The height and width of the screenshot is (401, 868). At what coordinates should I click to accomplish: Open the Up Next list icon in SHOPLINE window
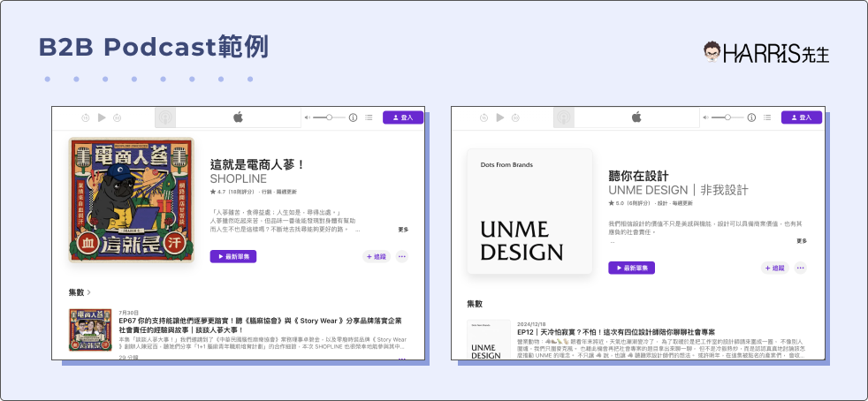click(369, 117)
